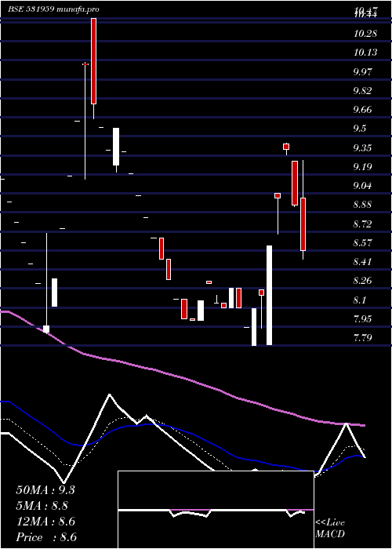The image size is (392, 549).
Task: Select the 9.35 price level label
Action: click(362, 147)
